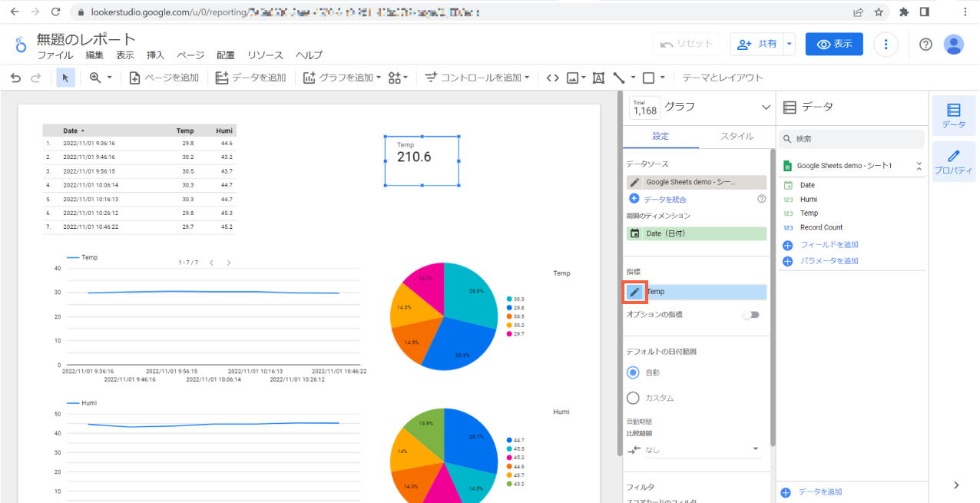
Task: Click pencil edit icon beside Temp metric
Action: (634, 292)
